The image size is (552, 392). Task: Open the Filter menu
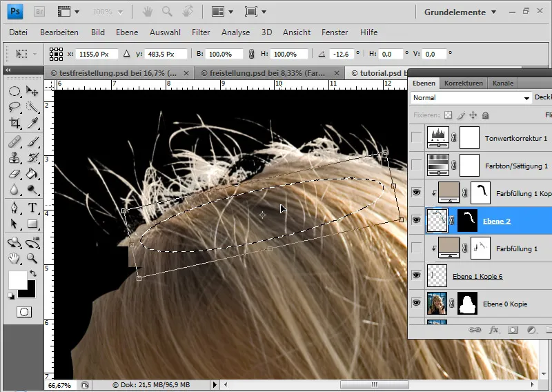pos(201,32)
